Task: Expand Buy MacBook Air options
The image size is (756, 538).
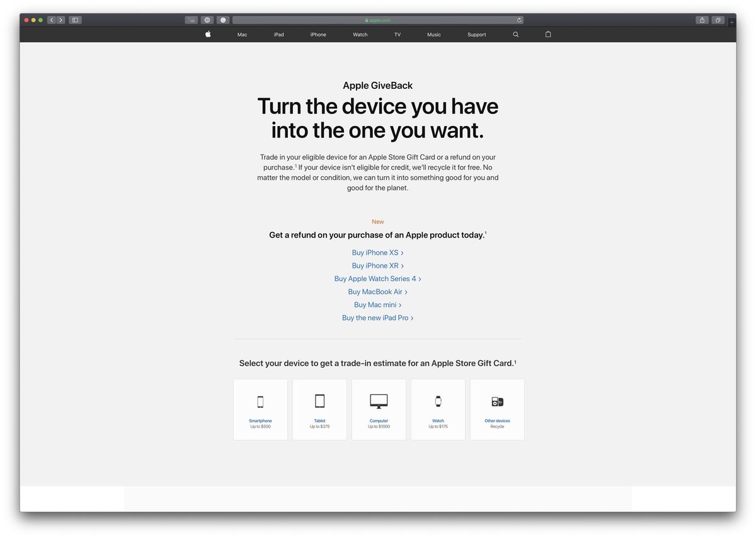Action: point(377,292)
